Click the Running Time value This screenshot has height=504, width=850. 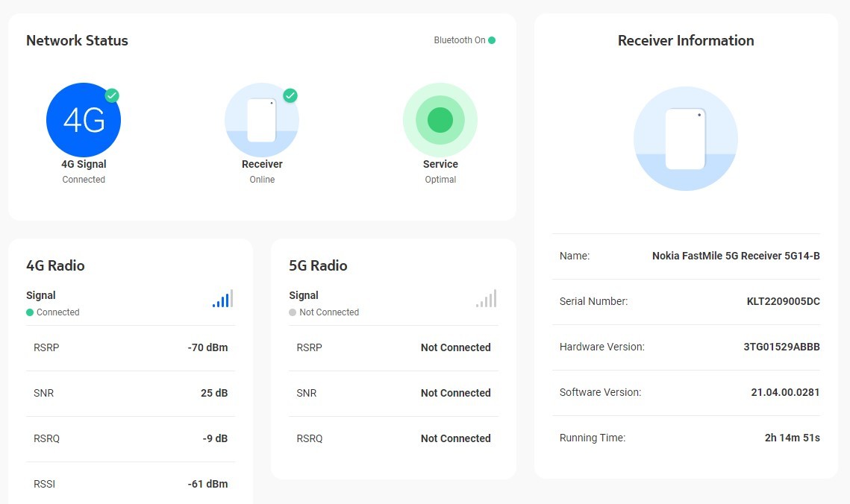tap(792, 438)
